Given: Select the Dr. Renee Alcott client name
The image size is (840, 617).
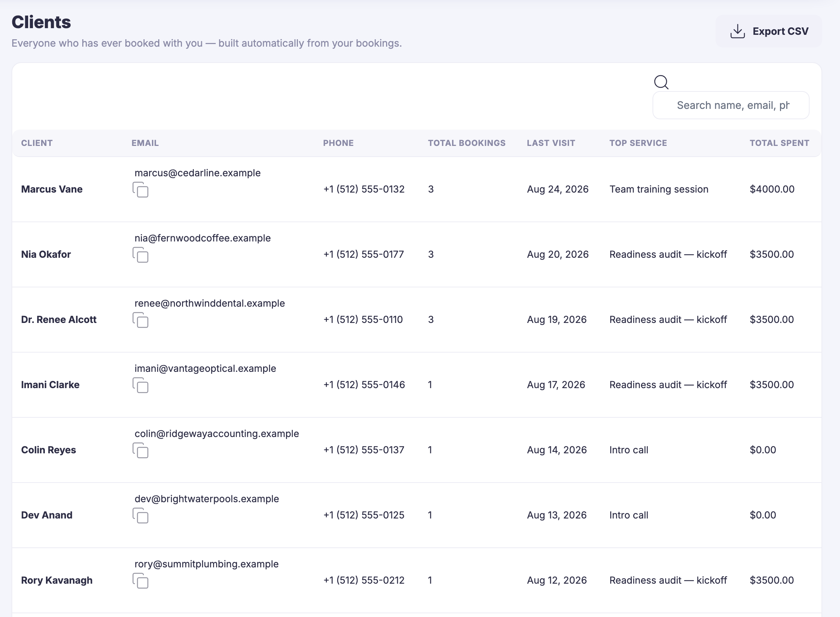Looking at the screenshot, I should (x=59, y=320).
